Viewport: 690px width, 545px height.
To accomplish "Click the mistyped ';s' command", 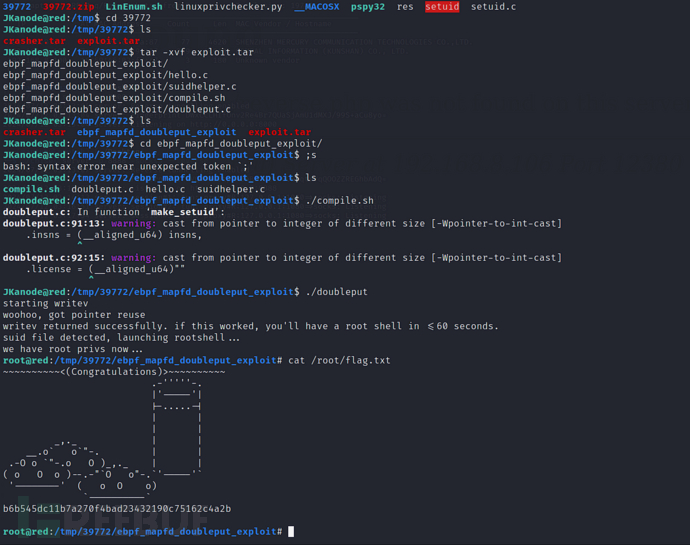I will click(311, 155).
